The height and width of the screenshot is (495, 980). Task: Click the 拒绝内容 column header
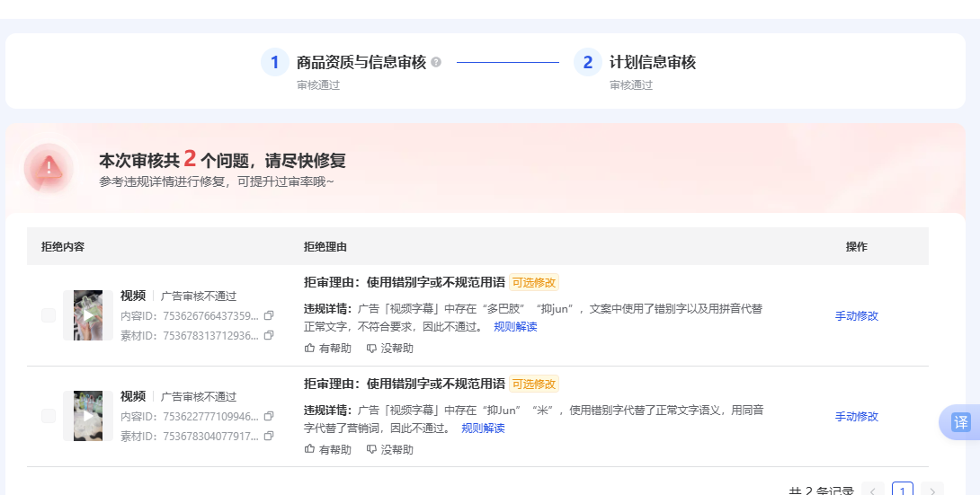coord(63,246)
